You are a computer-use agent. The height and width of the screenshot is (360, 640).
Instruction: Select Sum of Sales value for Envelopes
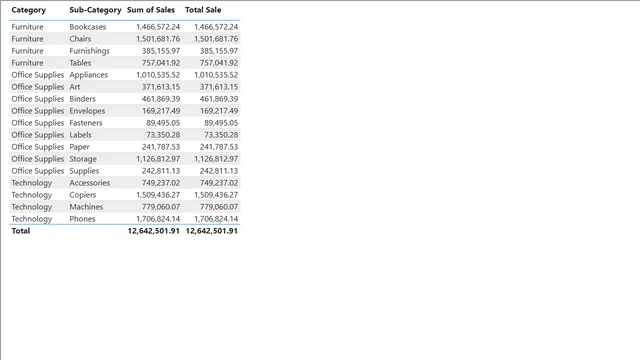click(161, 111)
